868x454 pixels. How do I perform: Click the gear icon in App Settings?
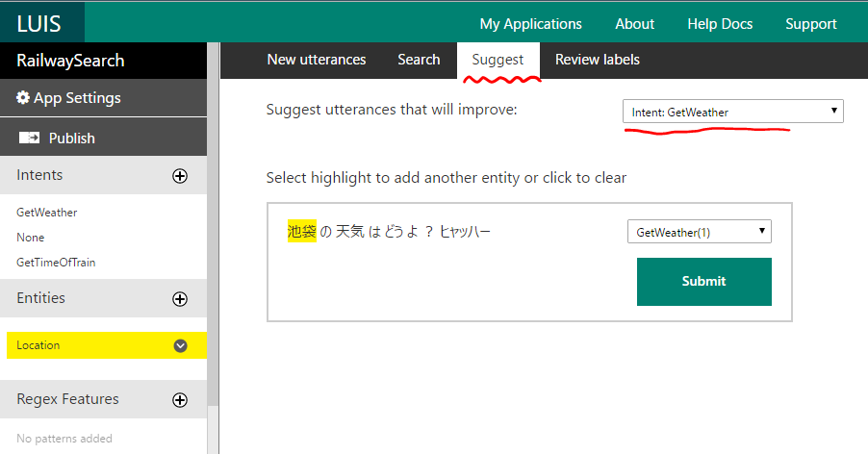23,98
